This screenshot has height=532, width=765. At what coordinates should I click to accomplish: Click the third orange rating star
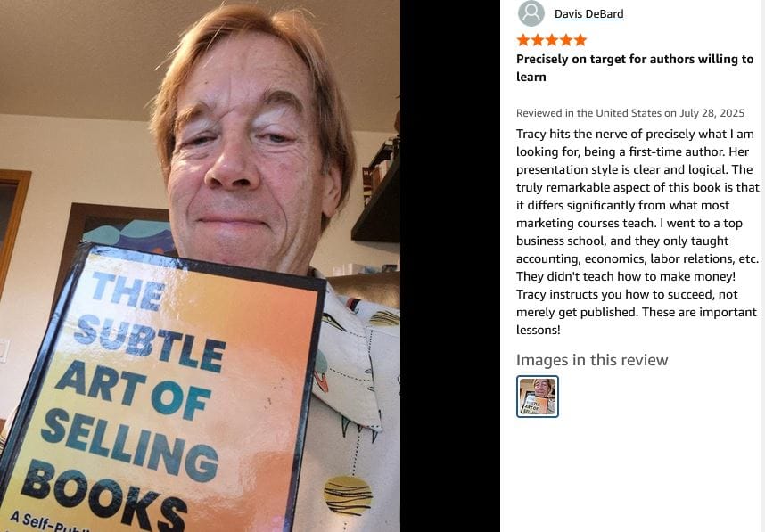click(x=552, y=40)
